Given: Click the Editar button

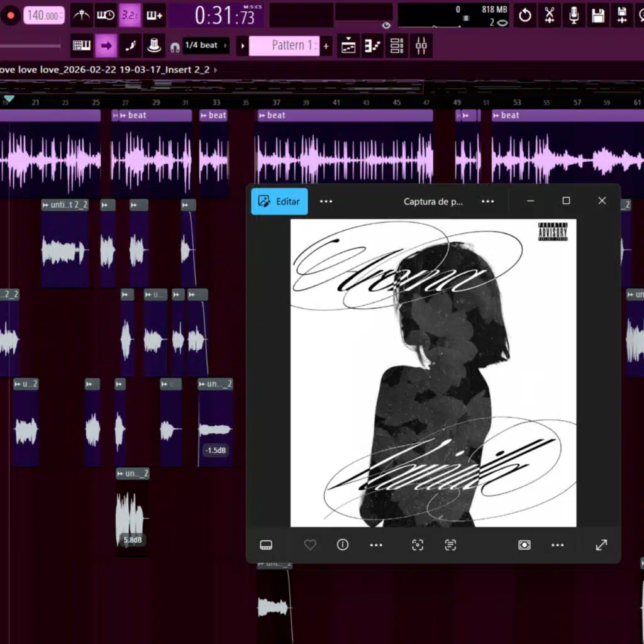Looking at the screenshot, I should [x=280, y=201].
